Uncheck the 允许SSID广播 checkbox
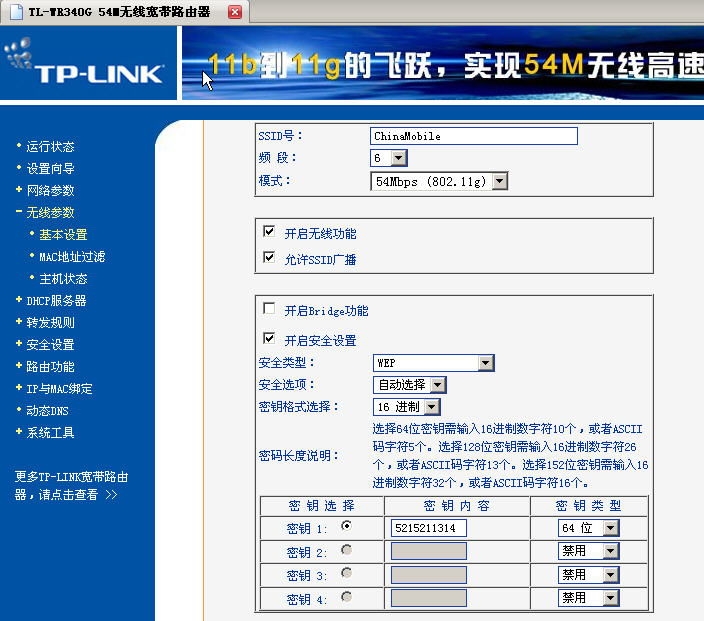 [x=268, y=257]
